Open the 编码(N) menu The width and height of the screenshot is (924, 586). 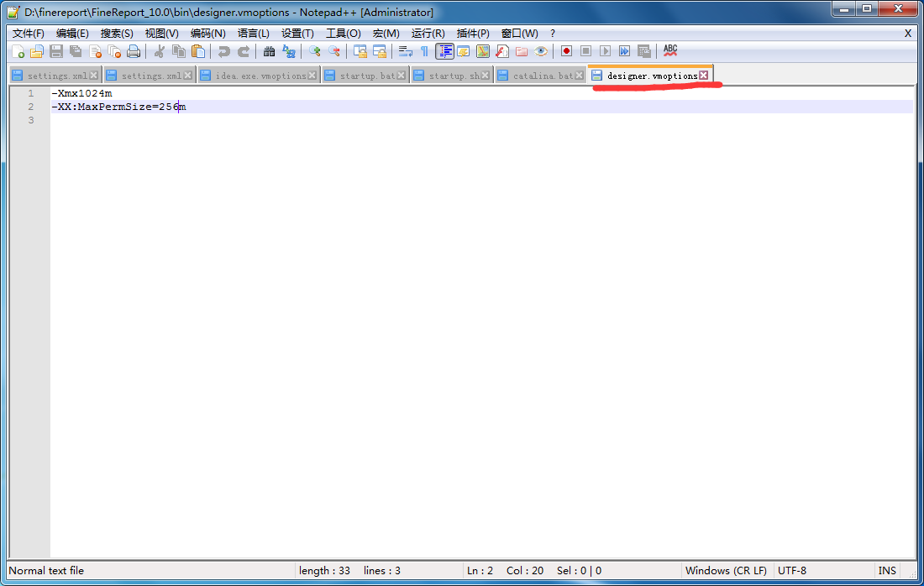pyautogui.click(x=208, y=34)
